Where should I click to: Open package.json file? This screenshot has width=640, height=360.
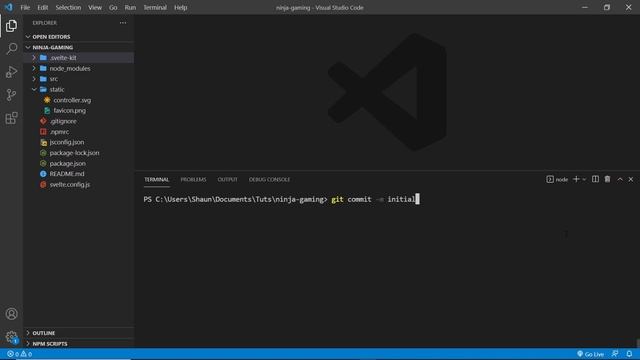(67, 163)
